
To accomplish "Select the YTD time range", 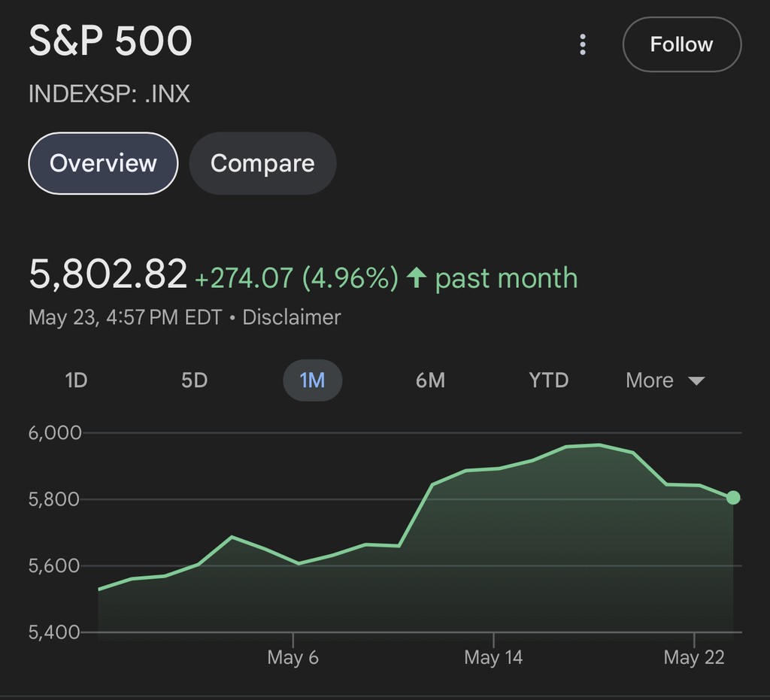I will 548,380.
